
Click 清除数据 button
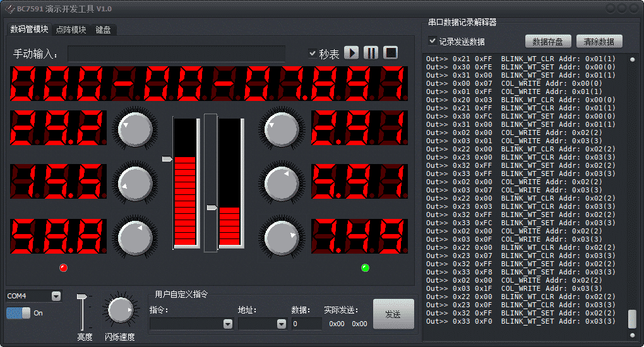pyautogui.click(x=599, y=42)
